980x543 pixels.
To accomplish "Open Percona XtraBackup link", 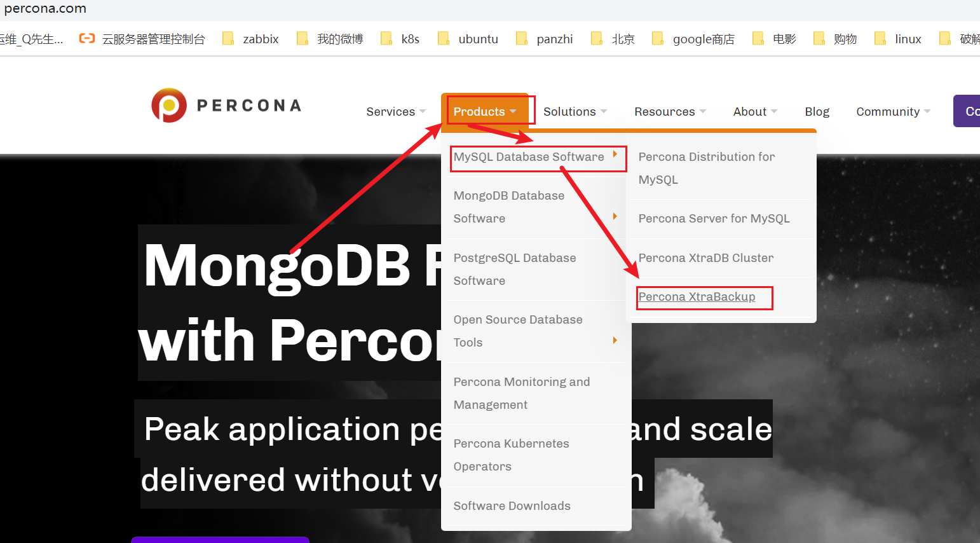I will tap(697, 296).
